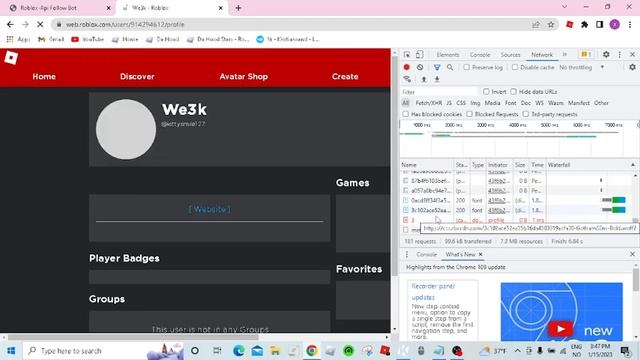
Task: Click the network filter text field
Action: 439,92
